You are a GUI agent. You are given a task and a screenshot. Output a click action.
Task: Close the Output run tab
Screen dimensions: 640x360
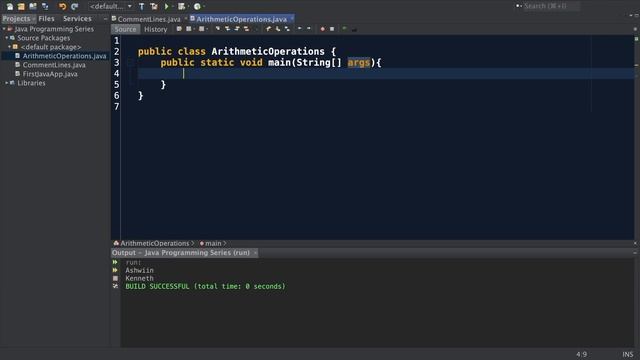tap(255, 253)
